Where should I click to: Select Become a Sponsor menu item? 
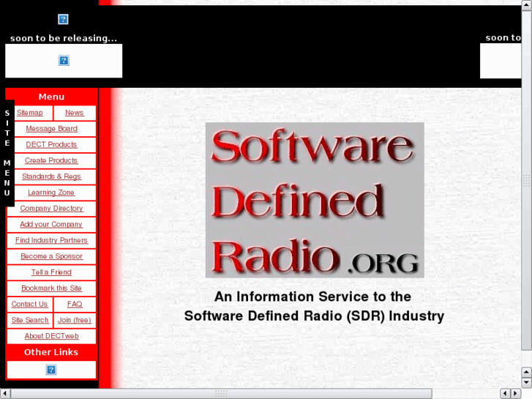coord(51,256)
